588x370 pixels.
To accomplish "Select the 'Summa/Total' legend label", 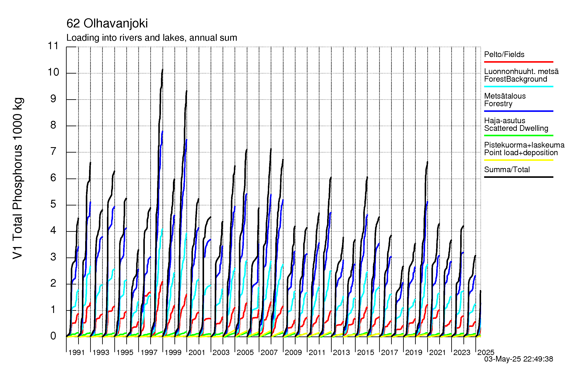I will 507,170.
